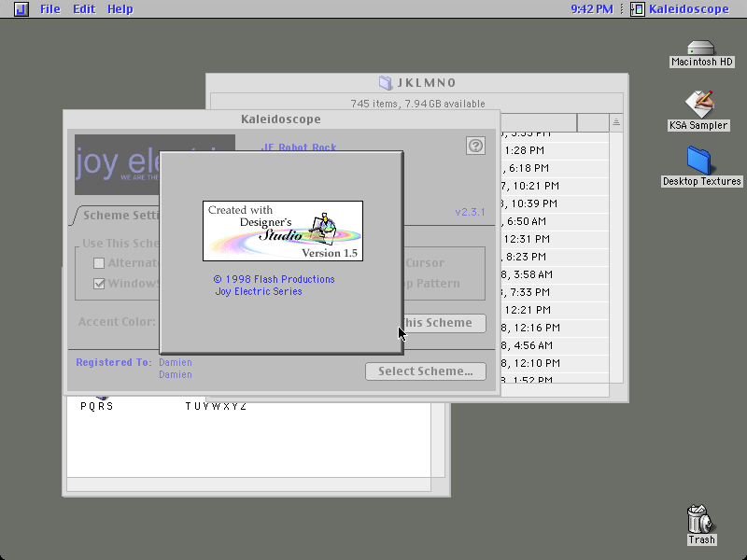Select the 10:39 PM row in JKLMNO
Image resolution: width=747 pixels, height=560 pixels.
[555, 203]
